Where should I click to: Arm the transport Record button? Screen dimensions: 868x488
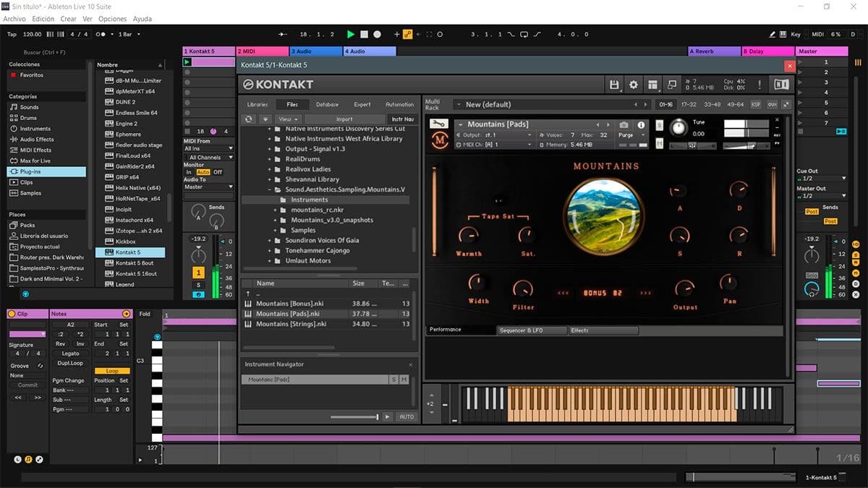pyautogui.click(x=378, y=34)
